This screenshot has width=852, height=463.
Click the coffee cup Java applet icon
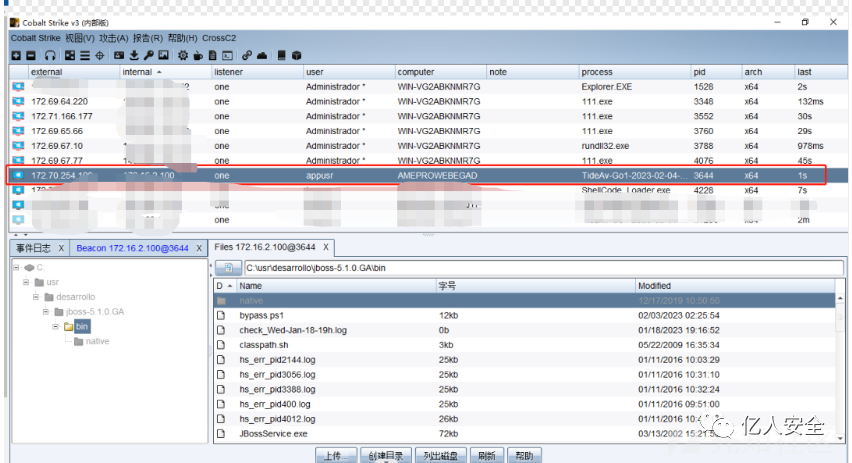(198, 55)
